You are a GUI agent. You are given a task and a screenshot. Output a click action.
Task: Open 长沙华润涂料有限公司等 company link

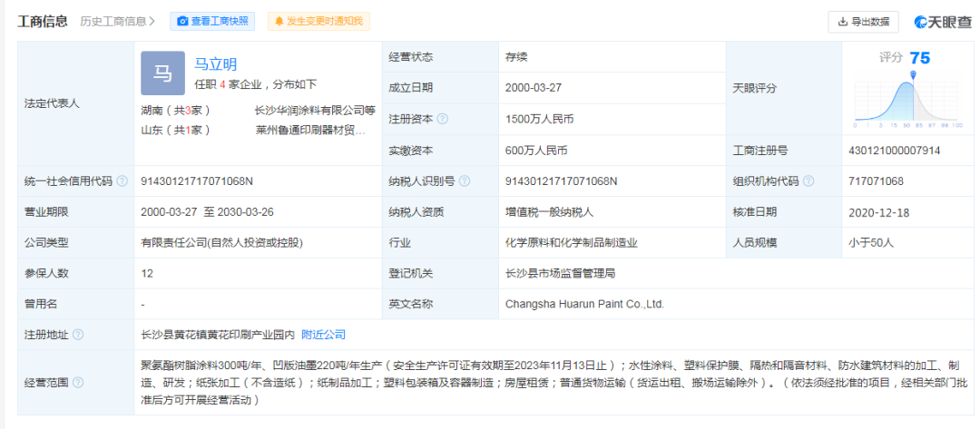tap(315, 110)
